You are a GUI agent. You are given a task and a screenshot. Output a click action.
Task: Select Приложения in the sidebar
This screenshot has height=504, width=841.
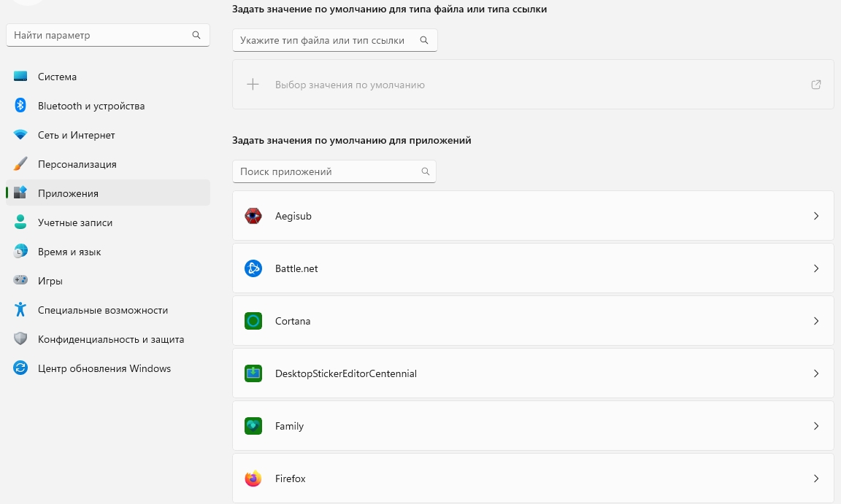pos(108,193)
